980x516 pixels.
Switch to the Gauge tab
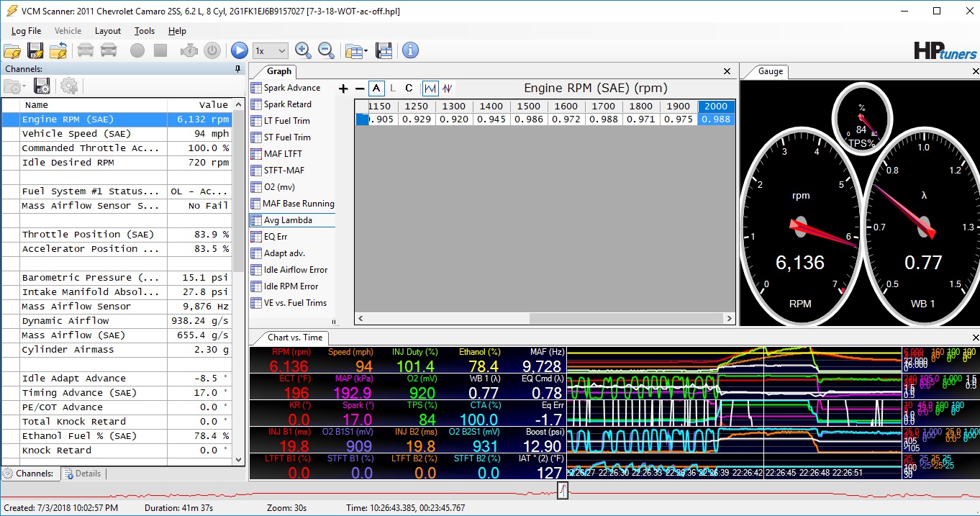pos(771,71)
